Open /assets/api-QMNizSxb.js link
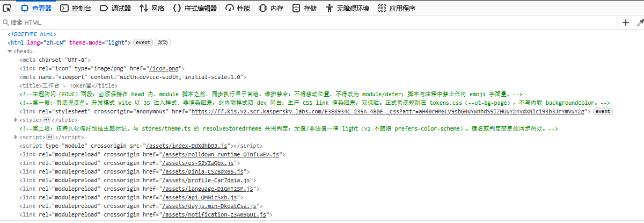The width and height of the screenshot is (644, 223). pyautogui.click(x=201, y=197)
